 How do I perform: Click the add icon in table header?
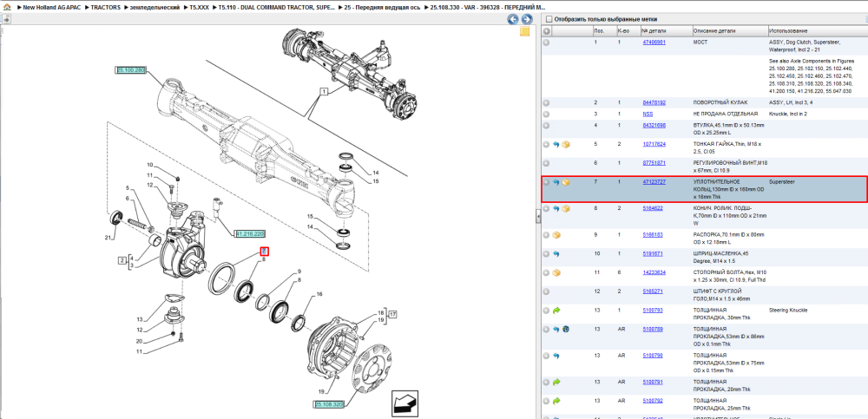coord(546,31)
